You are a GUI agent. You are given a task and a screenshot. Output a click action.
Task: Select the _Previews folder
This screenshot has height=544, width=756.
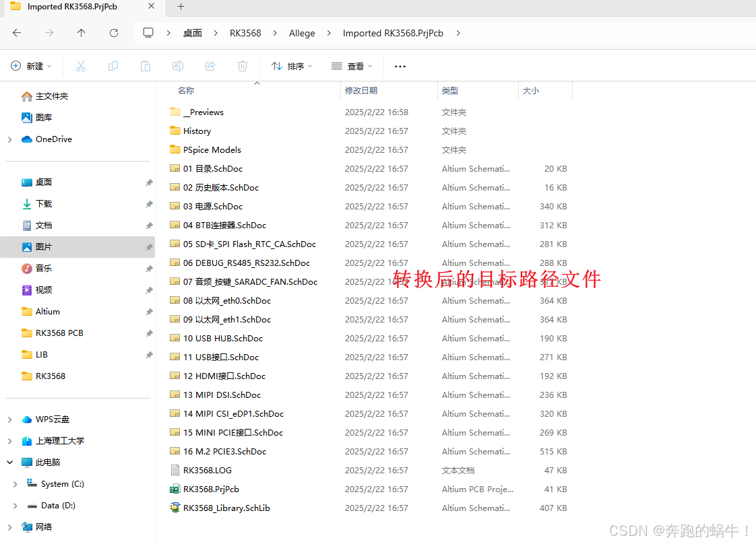(197, 112)
